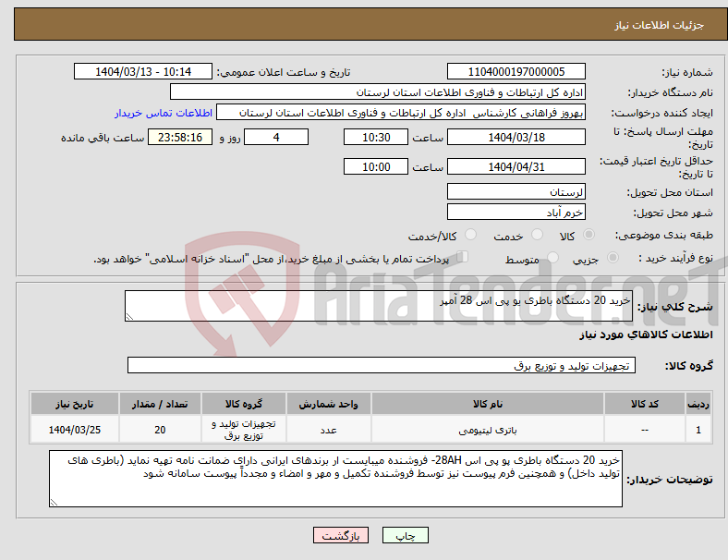Click the ردیف column header

pyautogui.click(x=698, y=404)
